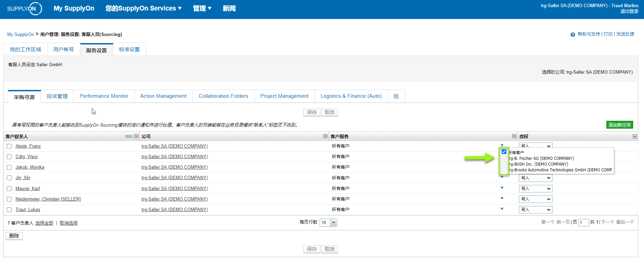Select the 服务设置 tab
This screenshot has width=644, height=263.
(96, 50)
